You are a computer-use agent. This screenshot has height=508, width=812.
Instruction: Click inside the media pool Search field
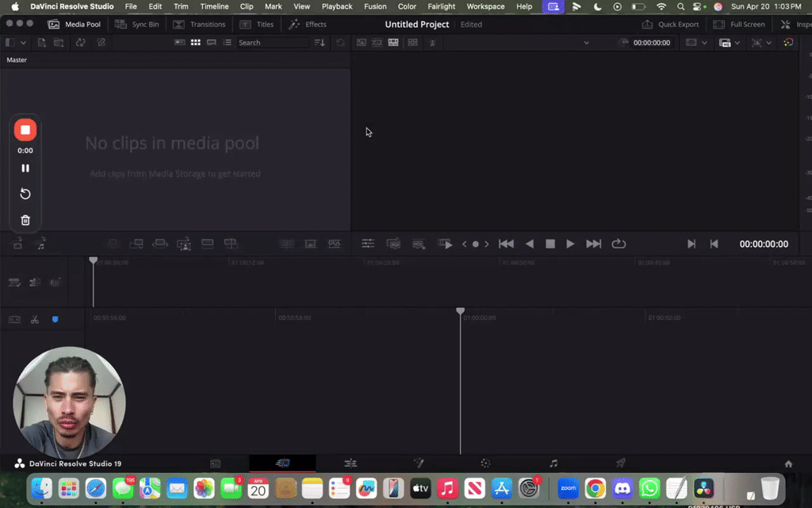click(272, 42)
